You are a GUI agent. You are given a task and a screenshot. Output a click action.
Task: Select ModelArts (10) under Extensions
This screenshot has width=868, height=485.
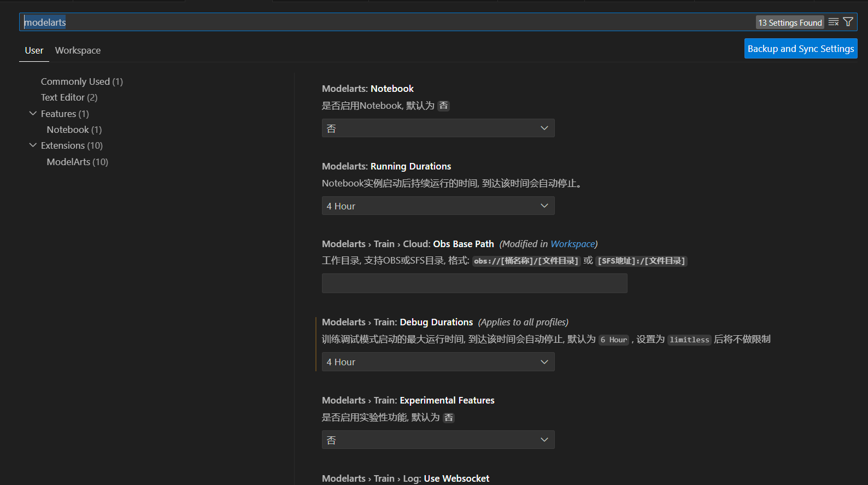click(78, 162)
